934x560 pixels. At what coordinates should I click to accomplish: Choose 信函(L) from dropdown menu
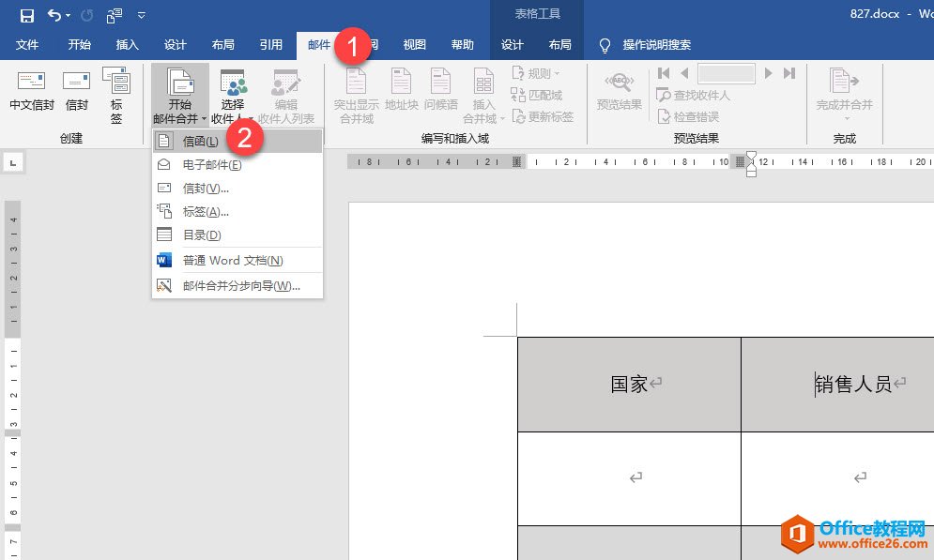(237, 141)
